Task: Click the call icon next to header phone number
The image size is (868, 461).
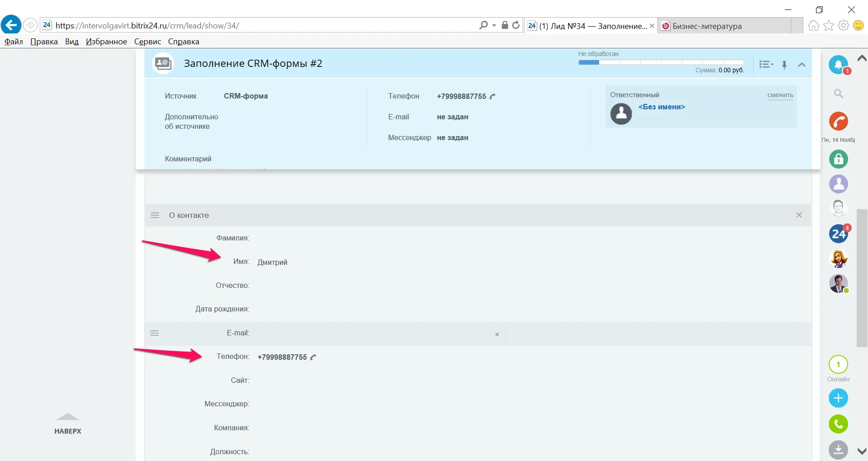Action: pos(493,96)
